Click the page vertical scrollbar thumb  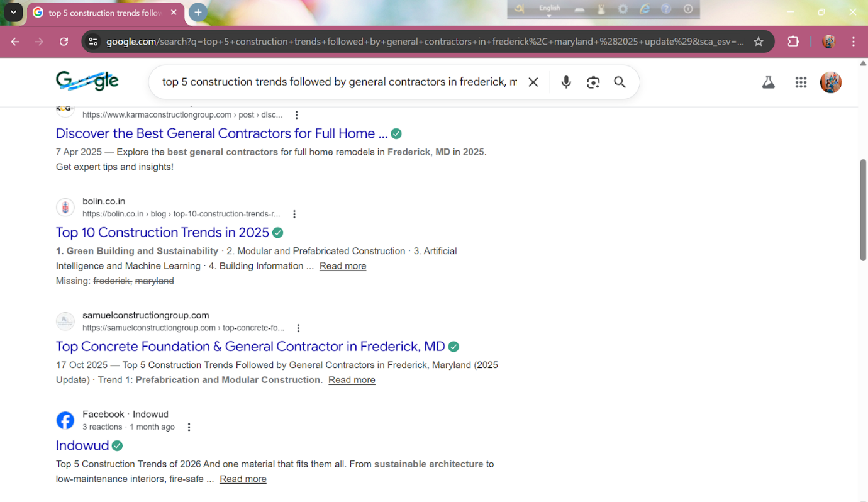coord(863,209)
